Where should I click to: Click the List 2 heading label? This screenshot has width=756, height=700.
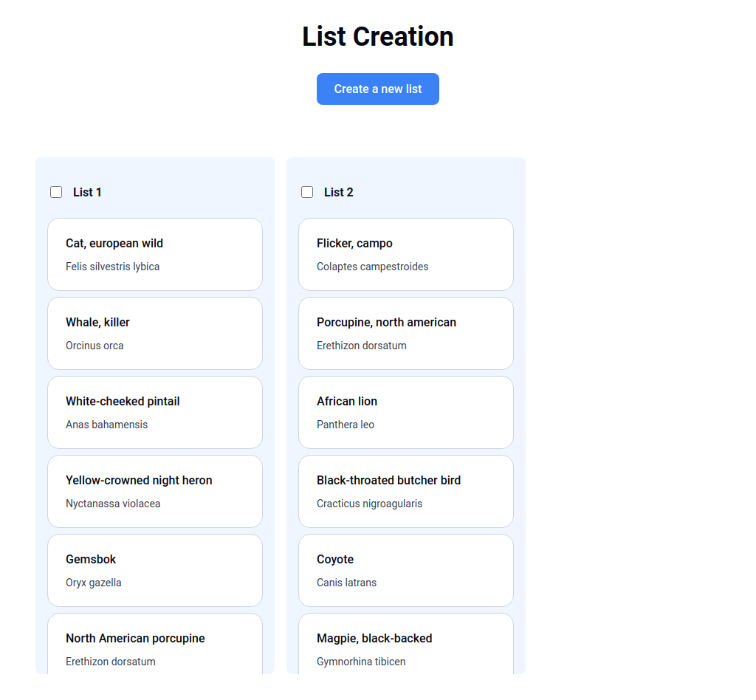pos(337,192)
